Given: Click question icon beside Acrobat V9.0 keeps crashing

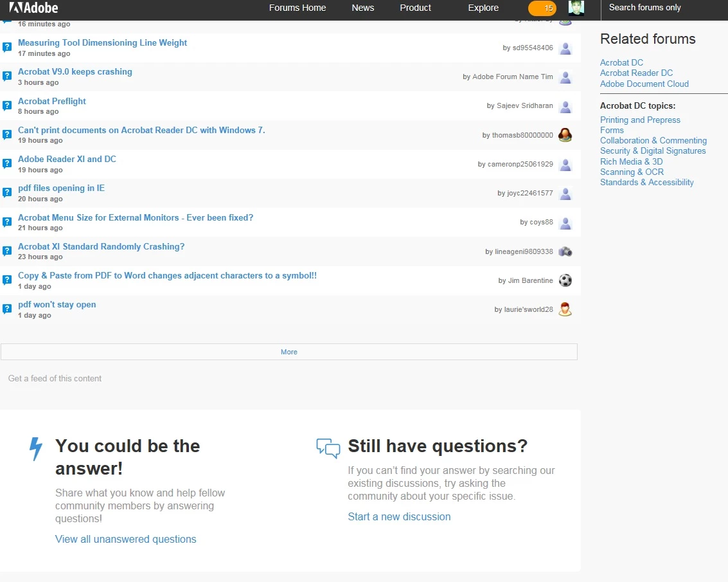Looking at the screenshot, I should click(x=7, y=76).
